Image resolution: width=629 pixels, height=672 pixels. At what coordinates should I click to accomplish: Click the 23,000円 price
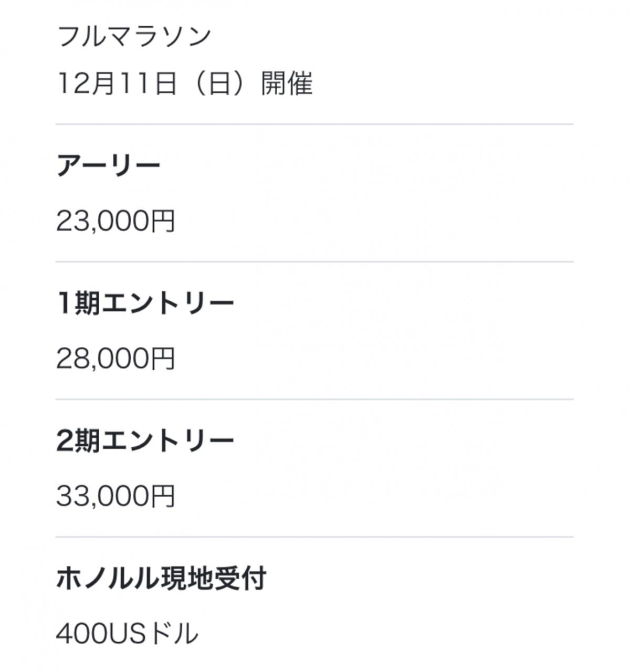116,221
